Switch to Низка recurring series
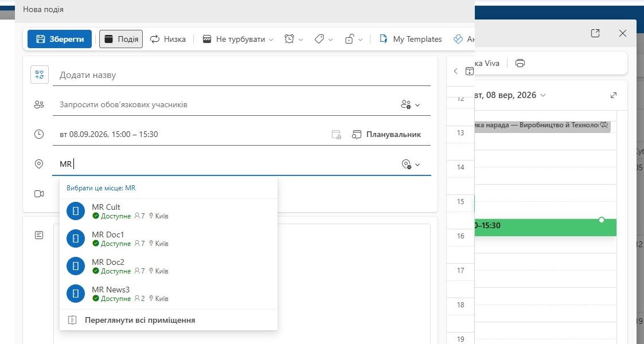Viewport: 644px width, 344px height. click(168, 39)
